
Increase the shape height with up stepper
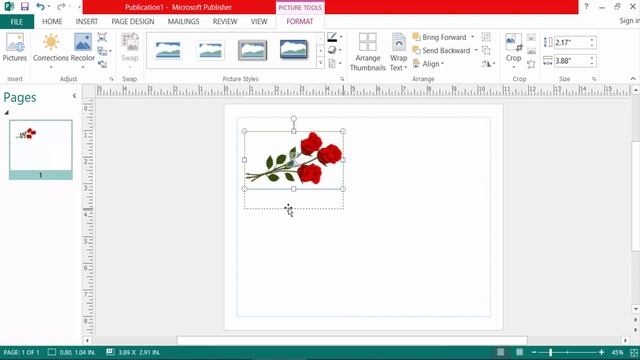[592, 40]
